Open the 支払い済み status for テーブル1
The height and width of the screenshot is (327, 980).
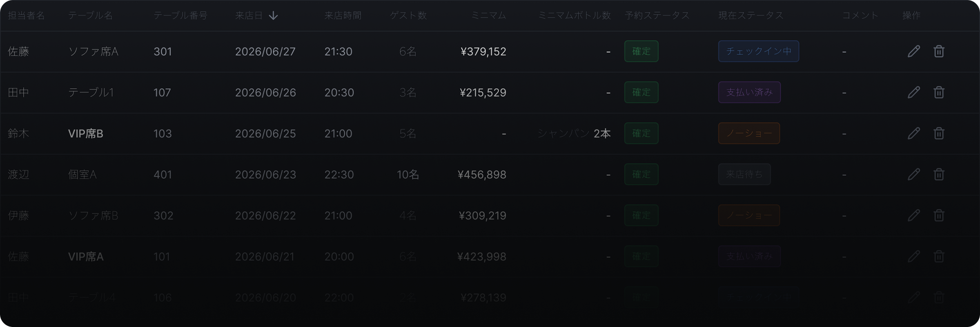click(749, 92)
